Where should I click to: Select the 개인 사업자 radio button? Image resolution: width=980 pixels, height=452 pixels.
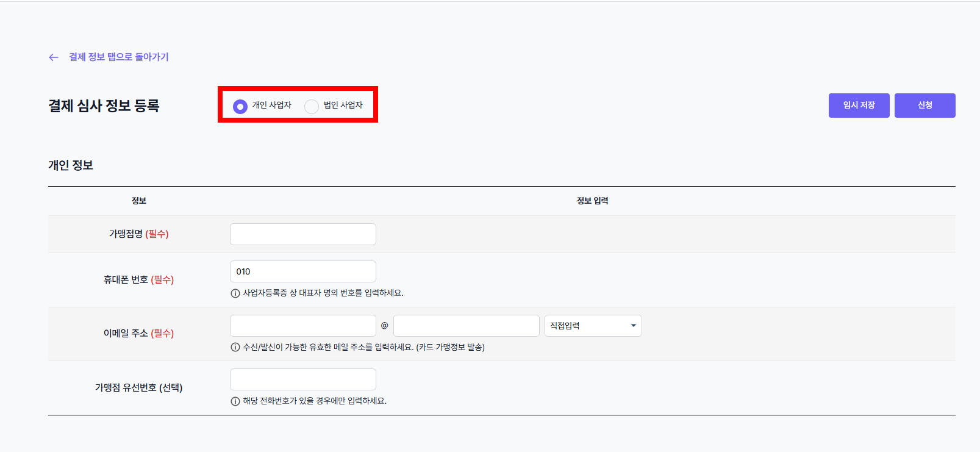240,107
